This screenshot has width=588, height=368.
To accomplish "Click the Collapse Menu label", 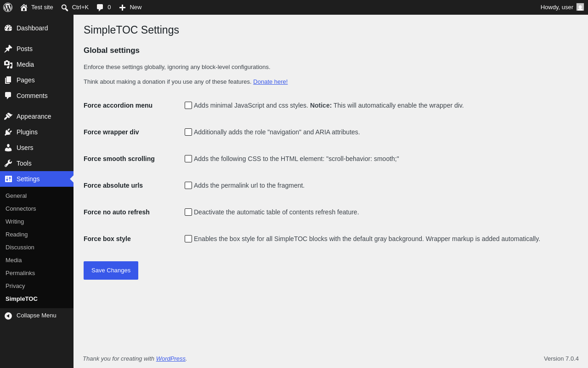I will [36, 316].
